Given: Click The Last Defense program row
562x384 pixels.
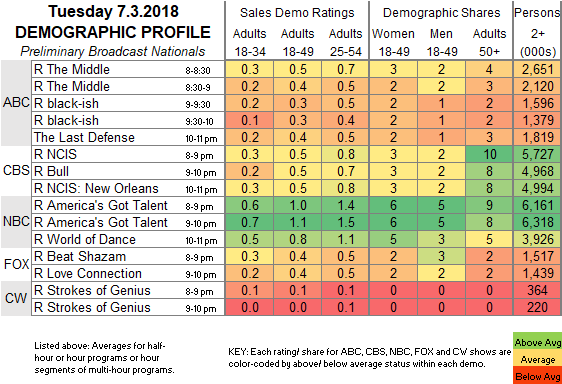Looking at the screenshot, I should pyautogui.click(x=297, y=137).
